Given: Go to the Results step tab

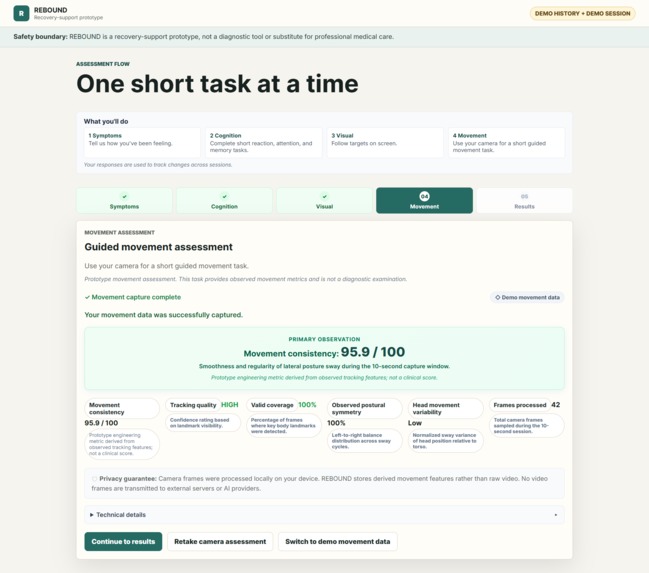Looking at the screenshot, I should [x=524, y=201].
